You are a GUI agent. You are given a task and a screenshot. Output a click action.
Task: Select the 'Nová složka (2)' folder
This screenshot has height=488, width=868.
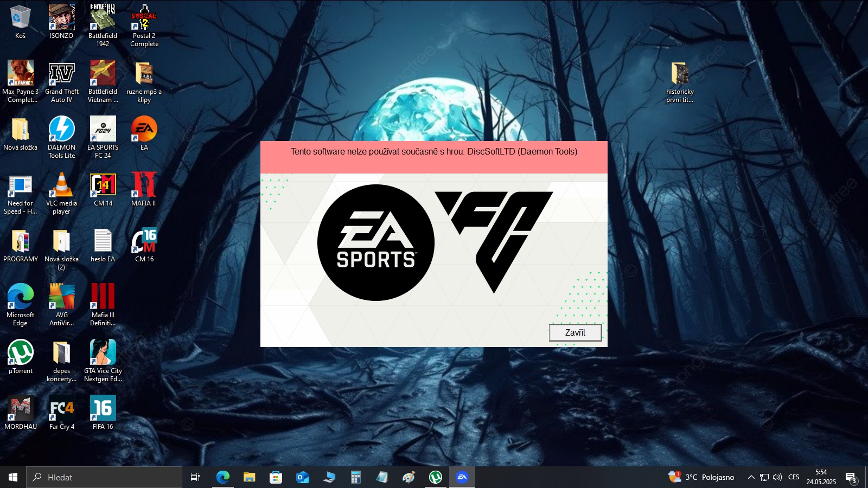[x=61, y=249]
